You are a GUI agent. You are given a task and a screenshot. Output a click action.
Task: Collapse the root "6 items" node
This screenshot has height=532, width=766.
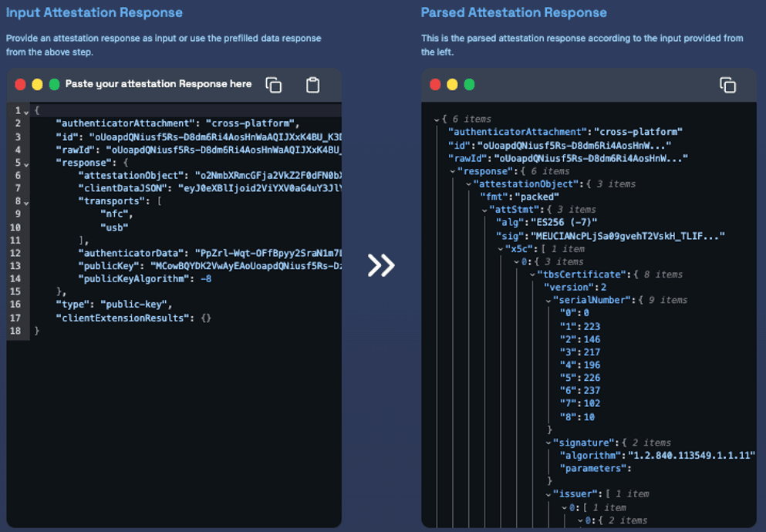(437, 120)
